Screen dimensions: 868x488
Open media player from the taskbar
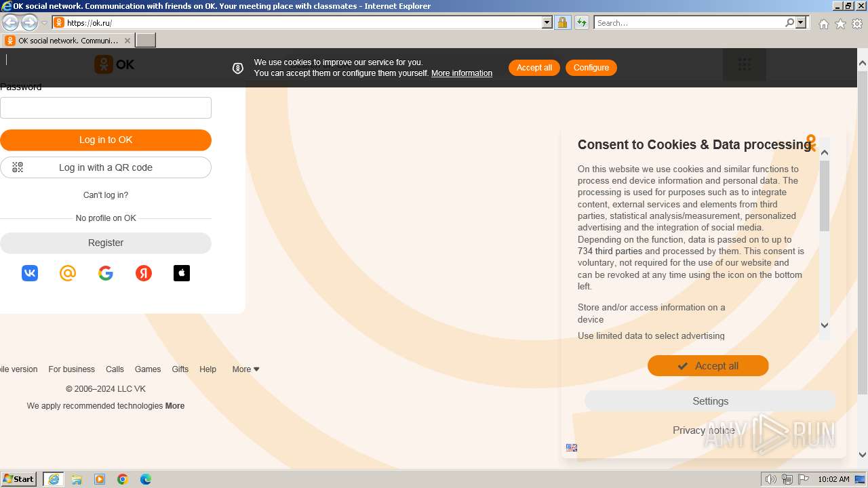tap(100, 479)
